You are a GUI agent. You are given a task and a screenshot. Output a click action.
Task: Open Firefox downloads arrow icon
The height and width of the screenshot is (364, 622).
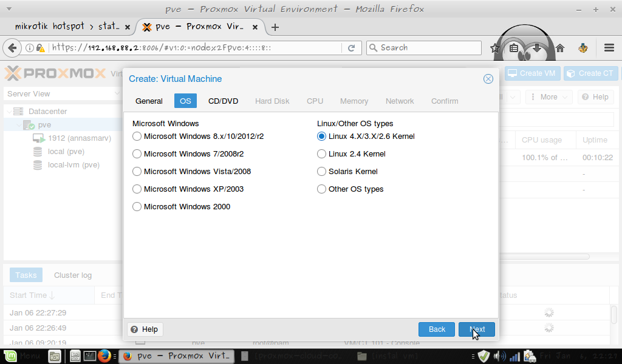[x=537, y=48]
